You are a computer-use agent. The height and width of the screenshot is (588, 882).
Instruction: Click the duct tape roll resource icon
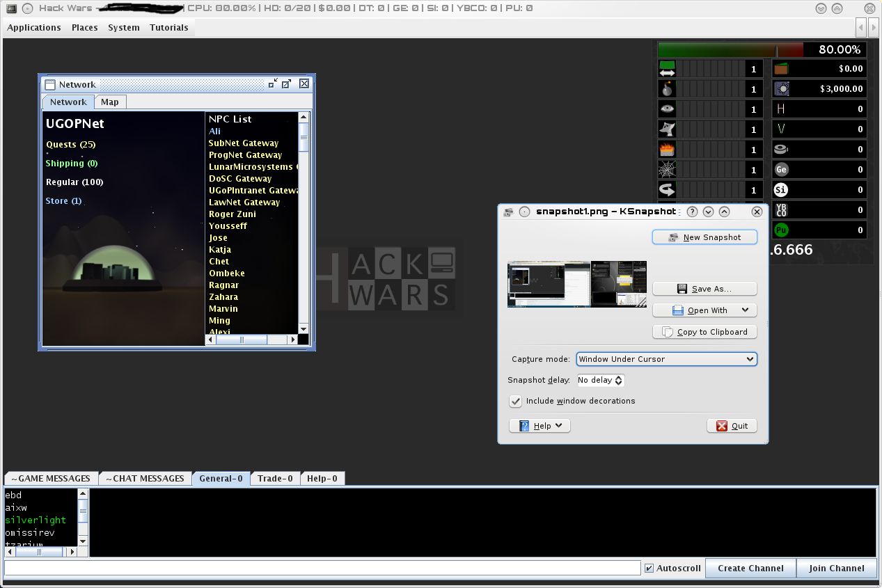(x=781, y=150)
